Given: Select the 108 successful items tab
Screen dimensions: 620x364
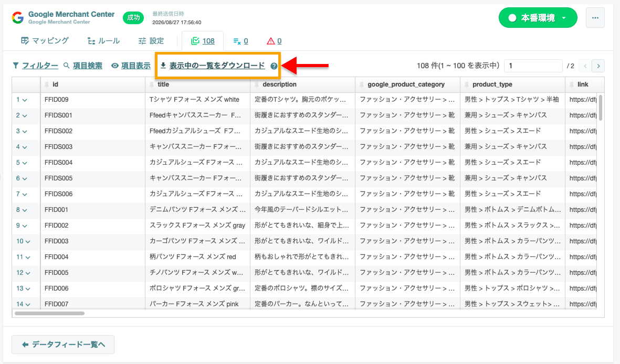Looking at the screenshot, I should click(x=203, y=41).
